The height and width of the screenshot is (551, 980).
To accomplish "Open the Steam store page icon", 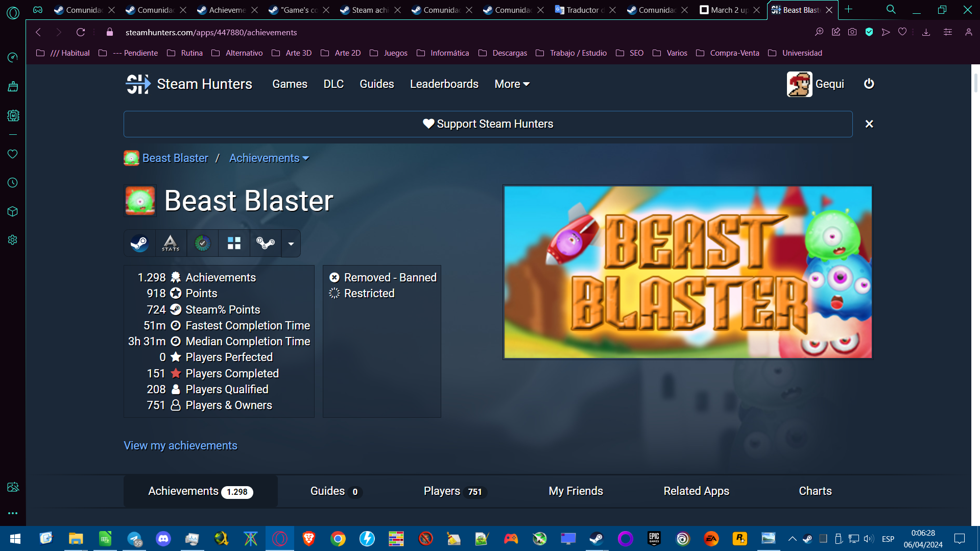I will tap(139, 243).
